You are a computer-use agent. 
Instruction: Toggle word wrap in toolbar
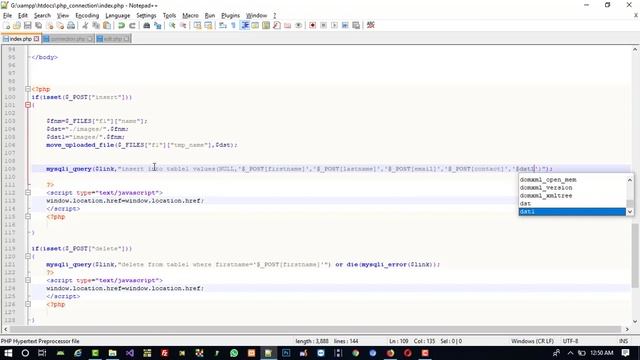(222, 25)
